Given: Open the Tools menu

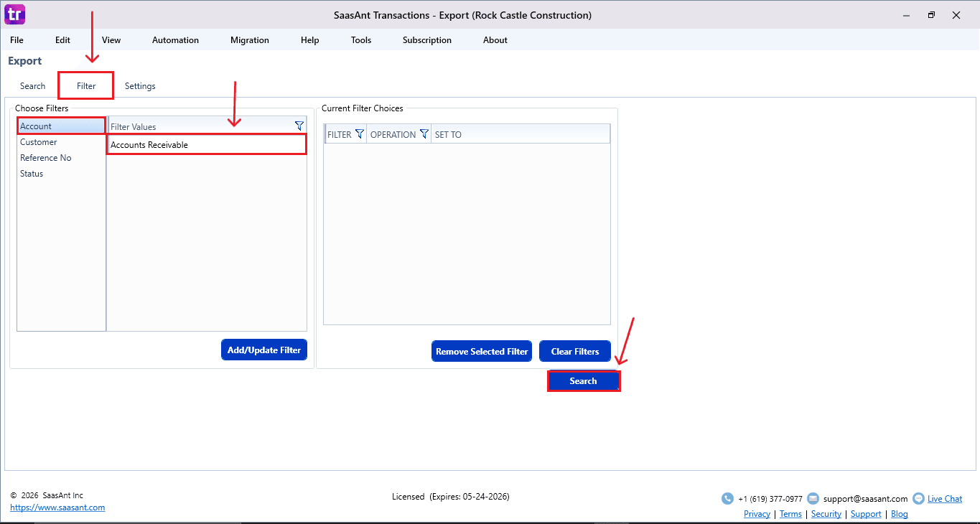Looking at the screenshot, I should tap(361, 40).
